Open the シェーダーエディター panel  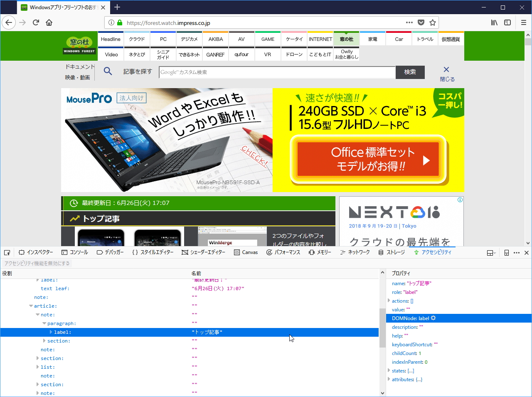tap(205, 252)
